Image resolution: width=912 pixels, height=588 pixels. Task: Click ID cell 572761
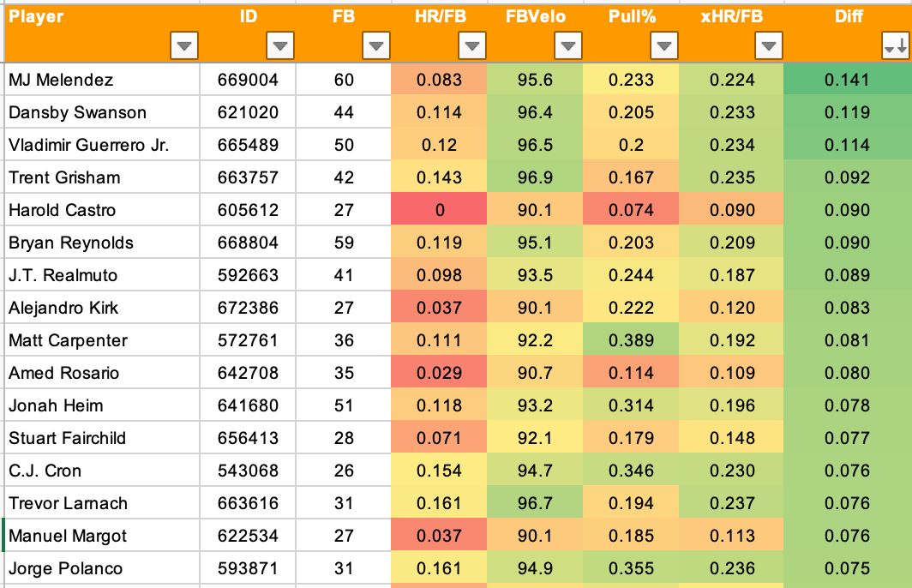(248, 339)
